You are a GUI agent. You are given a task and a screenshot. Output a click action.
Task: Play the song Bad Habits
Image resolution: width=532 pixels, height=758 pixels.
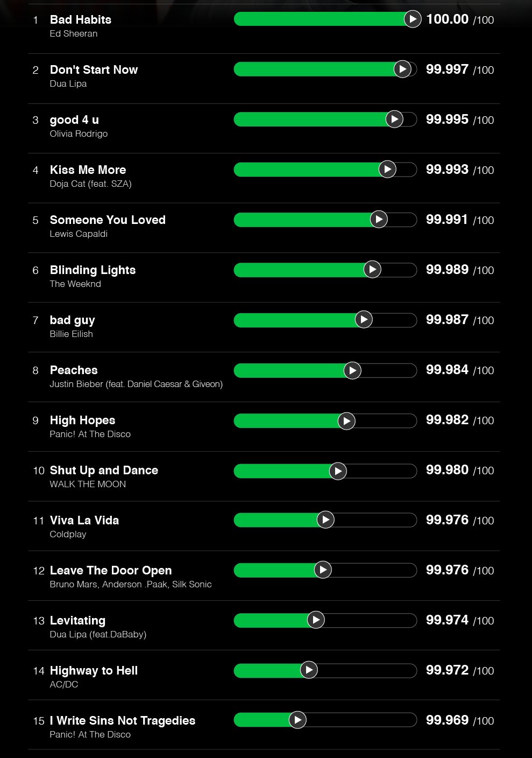point(413,19)
